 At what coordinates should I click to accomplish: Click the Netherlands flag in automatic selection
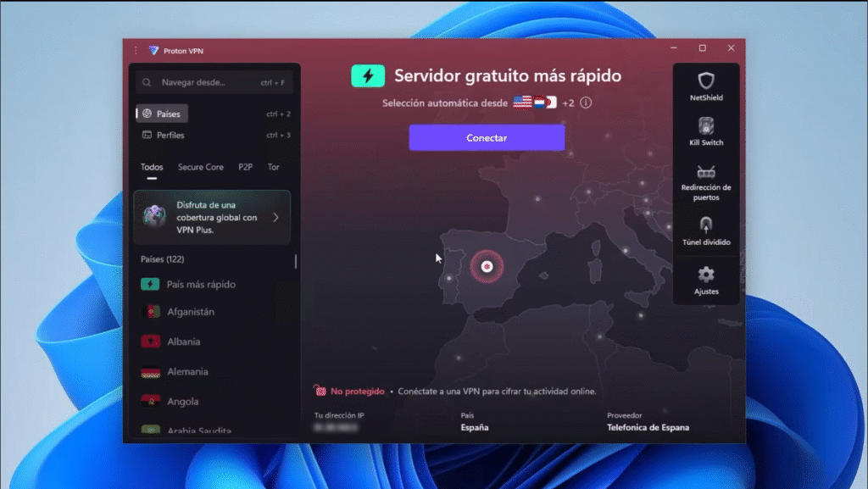coord(539,103)
